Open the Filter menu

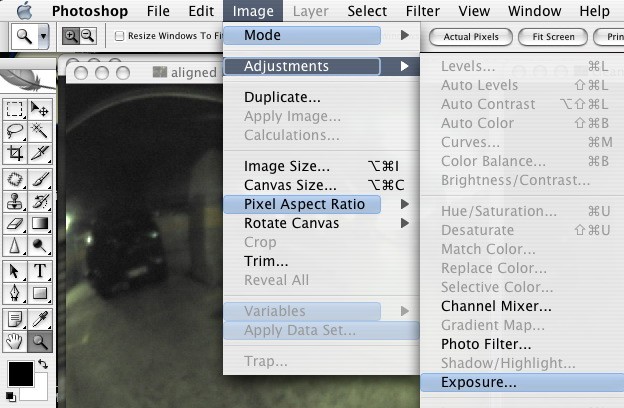coord(423,11)
